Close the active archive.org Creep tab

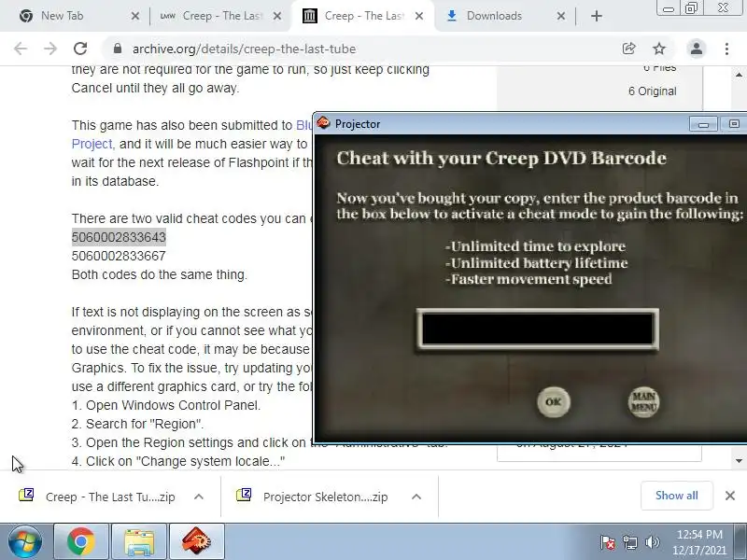tap(419, 16)
